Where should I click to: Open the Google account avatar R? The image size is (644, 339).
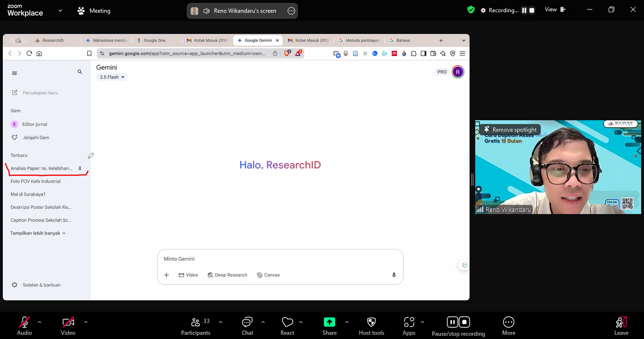point(458,72)
